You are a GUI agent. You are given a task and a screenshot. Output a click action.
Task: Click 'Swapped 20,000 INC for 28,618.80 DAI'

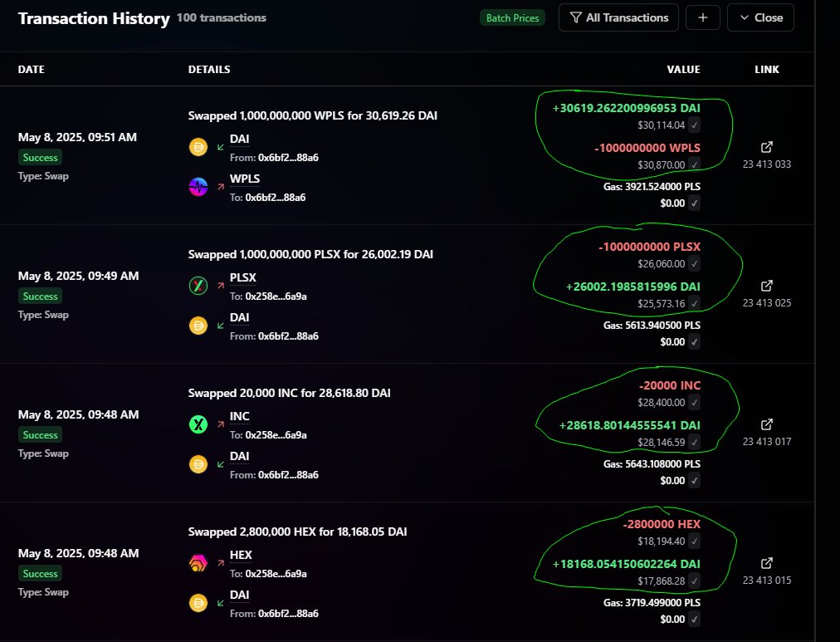tap(290, 394)
